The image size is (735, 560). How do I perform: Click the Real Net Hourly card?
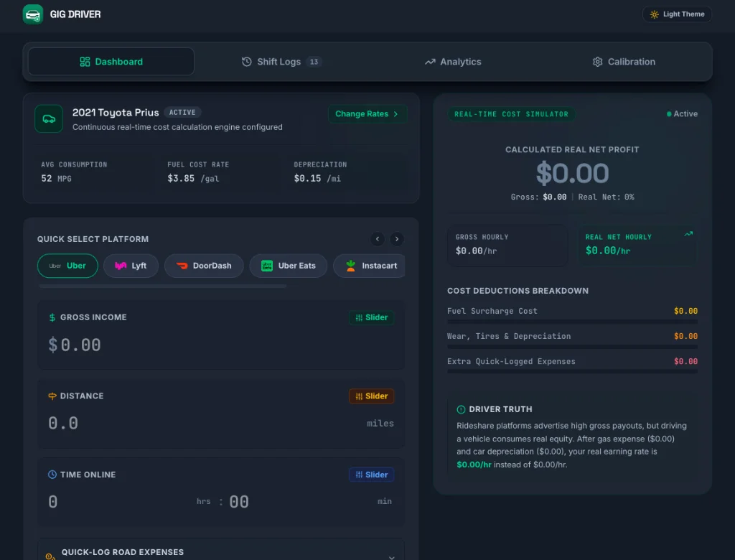click(637, 244)
